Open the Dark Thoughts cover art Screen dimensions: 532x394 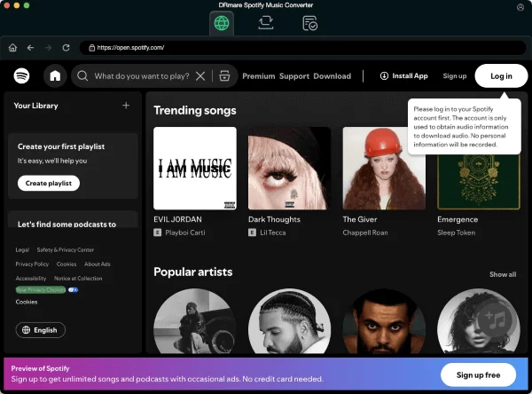(x=289, y=168)
